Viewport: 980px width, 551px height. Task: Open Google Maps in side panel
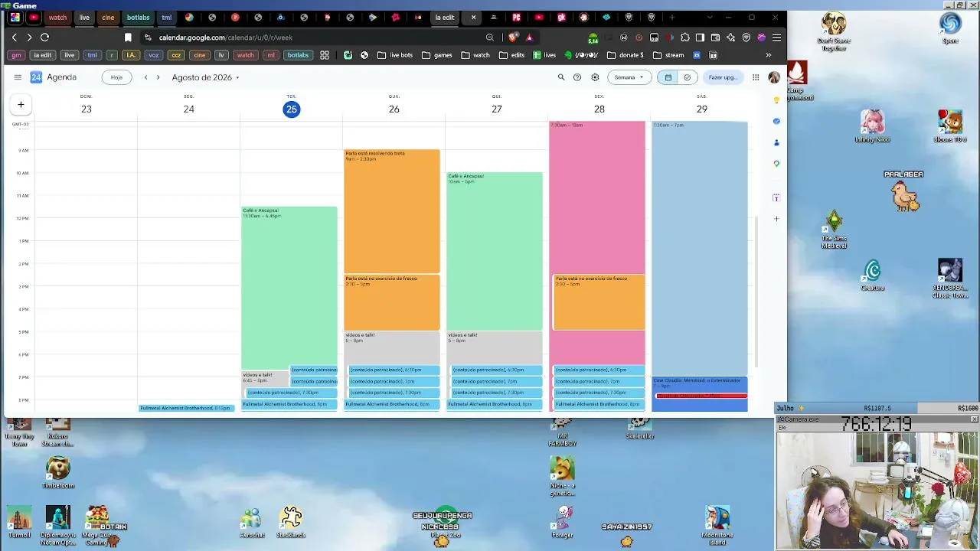coord(776,164)
